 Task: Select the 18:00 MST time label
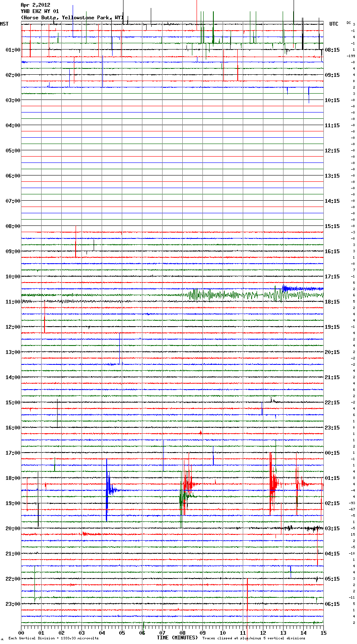[x=13, y=478]
